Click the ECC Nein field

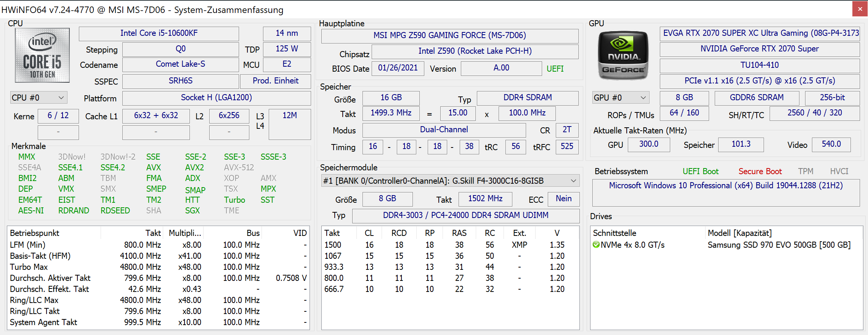pos(563,199)
